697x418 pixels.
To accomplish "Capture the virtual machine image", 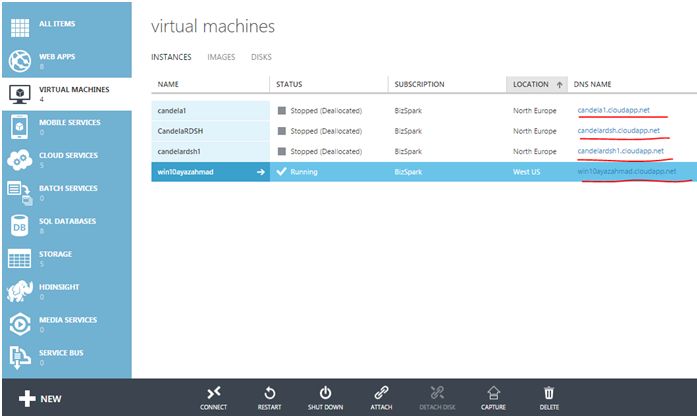I will click(x=493, y=398).
